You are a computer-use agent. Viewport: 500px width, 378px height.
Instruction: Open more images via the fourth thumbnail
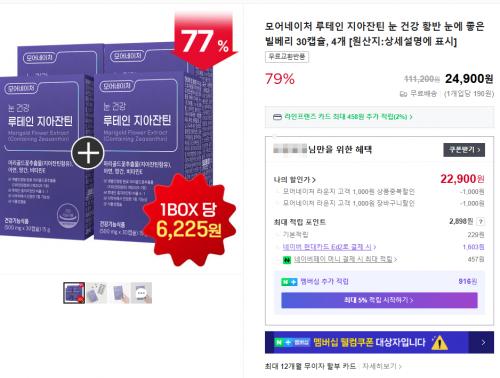(x=141, y=293)
